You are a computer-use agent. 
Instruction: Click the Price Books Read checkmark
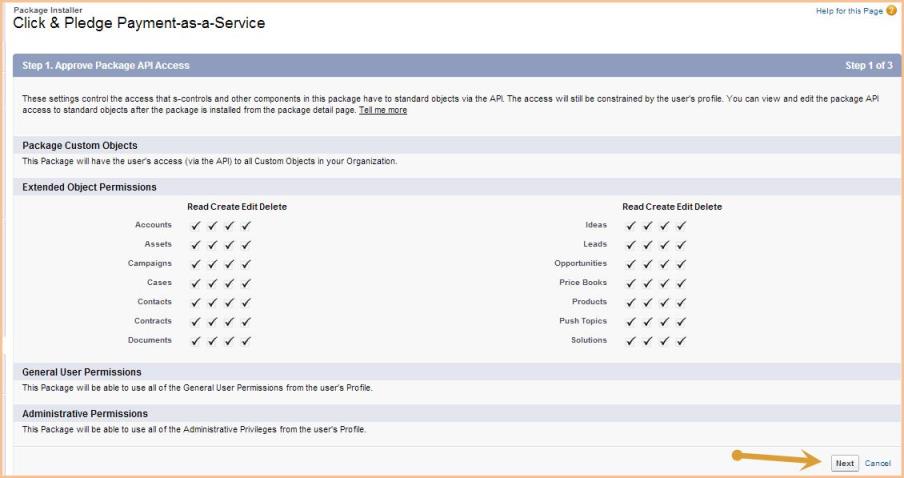(631, 283)
